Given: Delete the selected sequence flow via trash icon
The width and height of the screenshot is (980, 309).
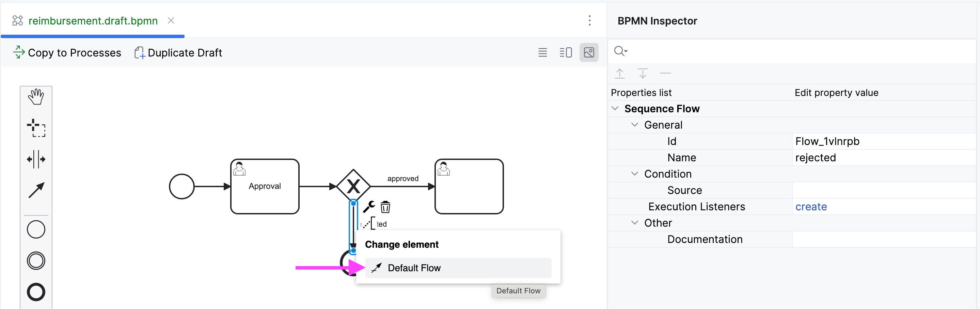Looking at the screenshot, I should click(x=385, y=208).
